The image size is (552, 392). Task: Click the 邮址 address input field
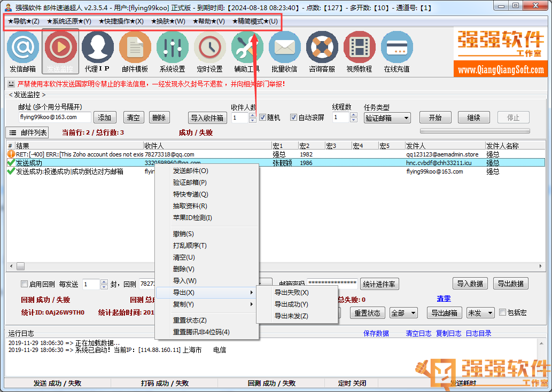point(55,117)
